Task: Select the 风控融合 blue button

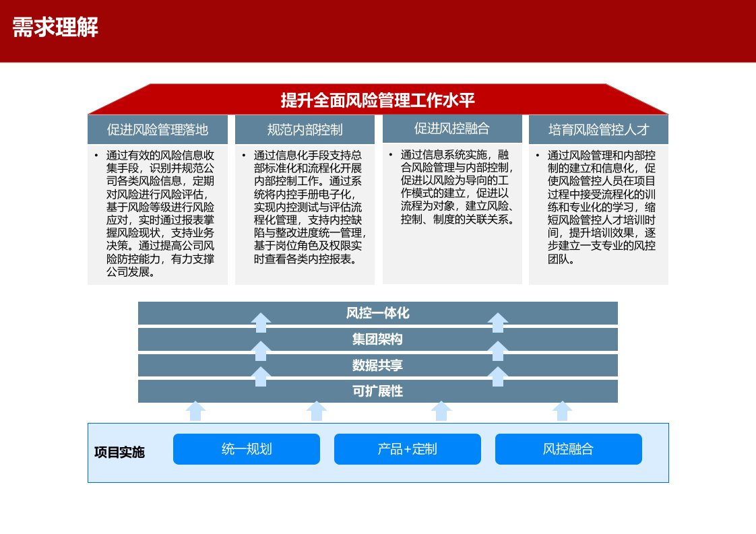Action: [568, 449]
